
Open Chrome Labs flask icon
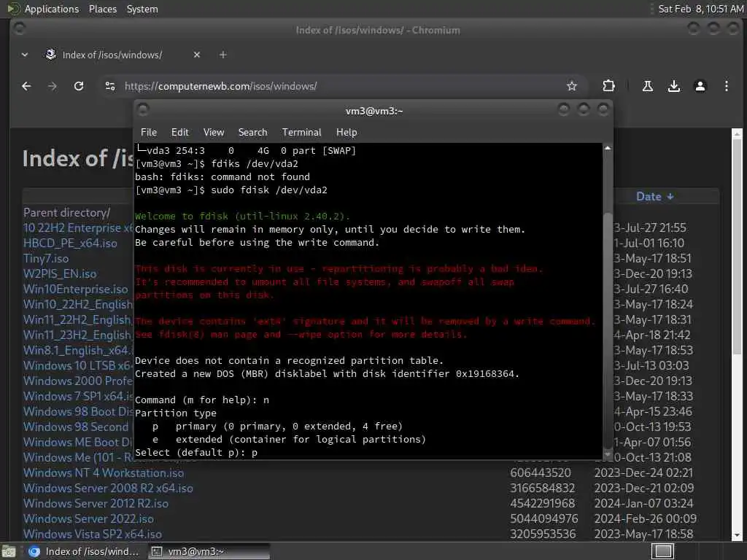tap(648, 86)
